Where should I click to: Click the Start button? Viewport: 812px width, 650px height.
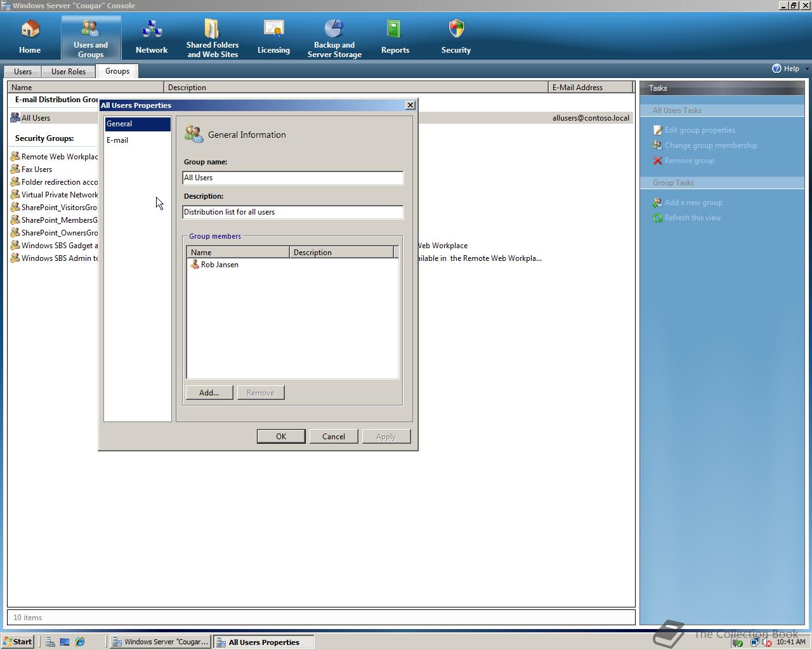[x=18, y=642]
